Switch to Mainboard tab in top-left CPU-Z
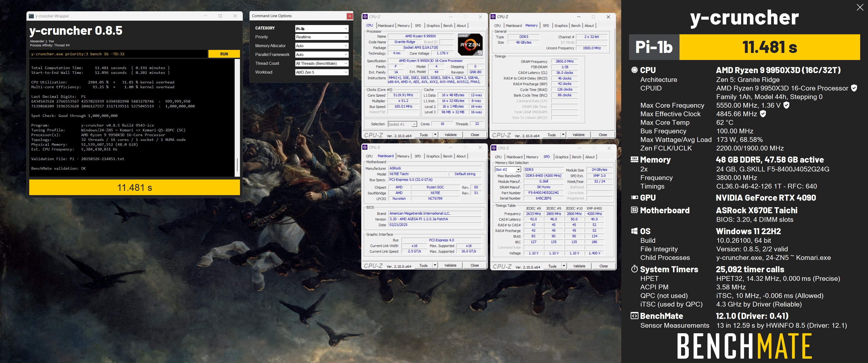Image resolution: width=868 pixels, height=363 pixels. [x=386, y=26]
